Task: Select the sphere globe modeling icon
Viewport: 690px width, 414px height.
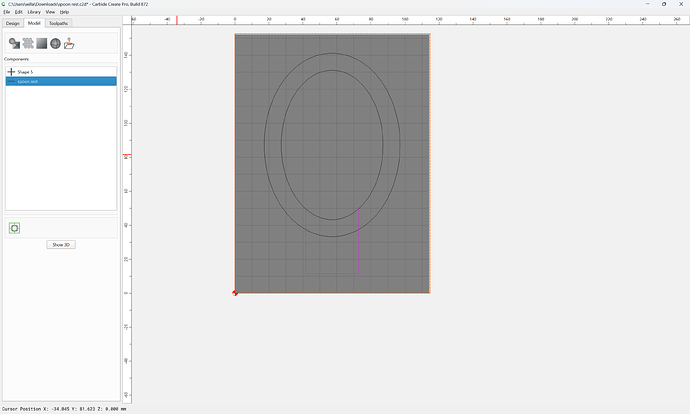Action: click(55, 43)
